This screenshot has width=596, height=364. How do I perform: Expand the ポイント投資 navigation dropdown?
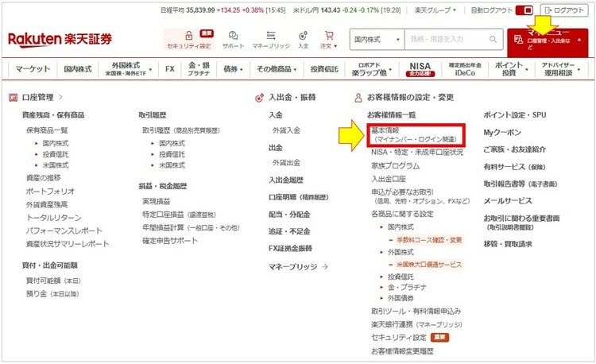[511, 69]
